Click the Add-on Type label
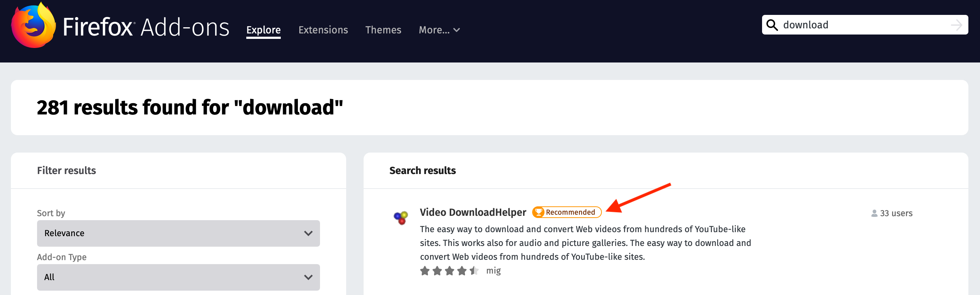The image size is (980, 295). (62, 257)
